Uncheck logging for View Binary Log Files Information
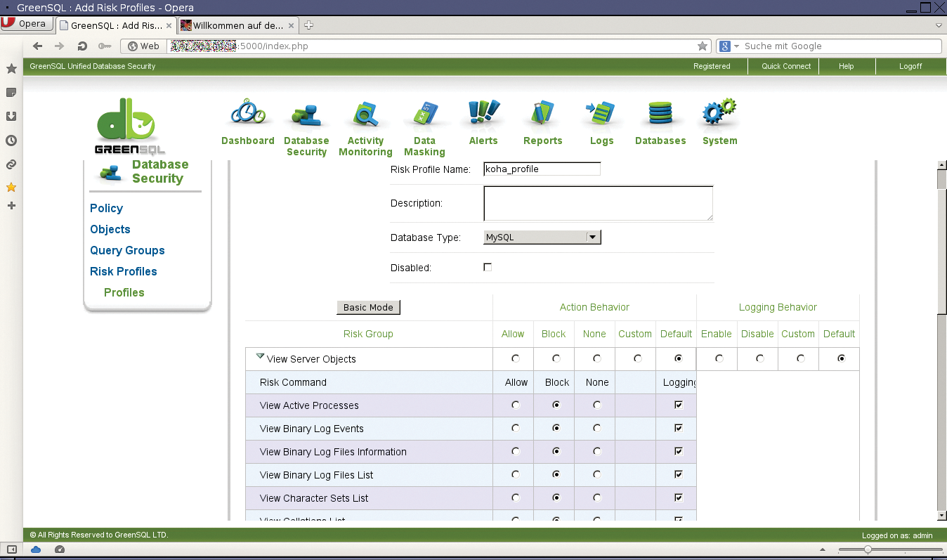 coord(679,452)
